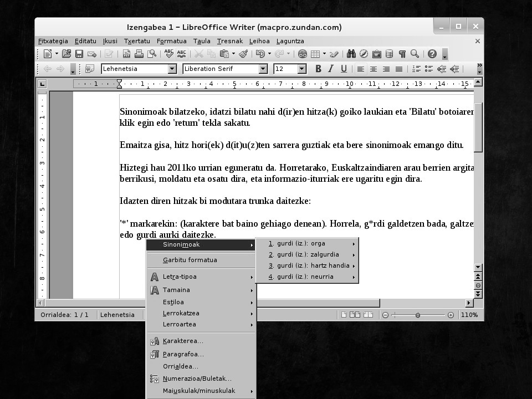Viewport: 532px width, 399px height.
Task: Choose synonym 'gurdi (iz.): zalgurdia'
Action: [308, 254]
